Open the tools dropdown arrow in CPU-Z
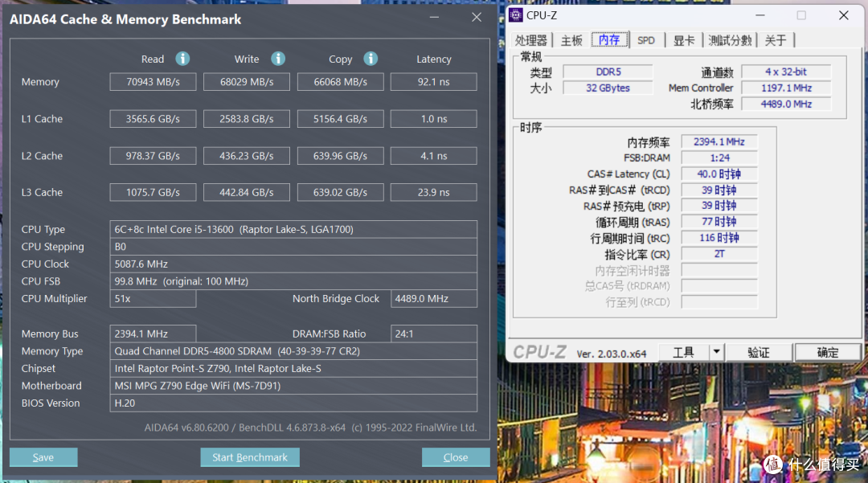This screenshot has width=868, height=483. point(716,352)
